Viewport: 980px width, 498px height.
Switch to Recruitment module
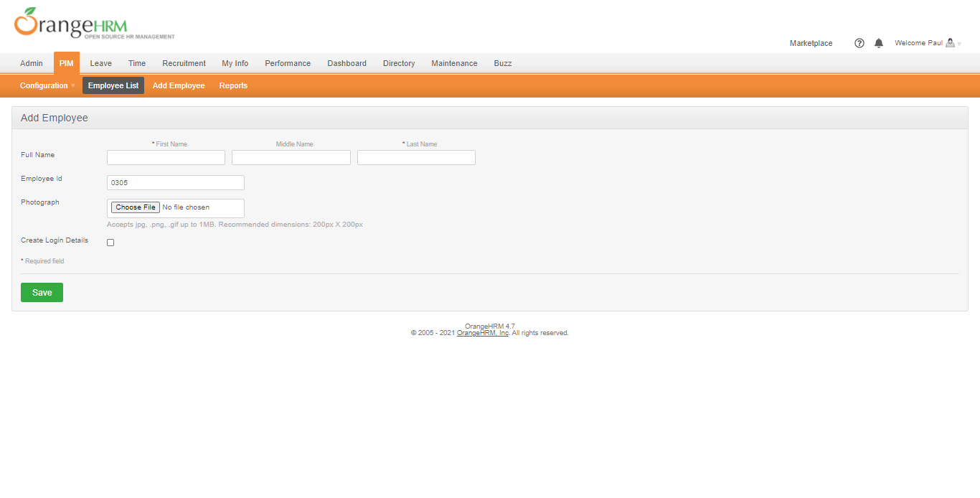click(184, 63)
